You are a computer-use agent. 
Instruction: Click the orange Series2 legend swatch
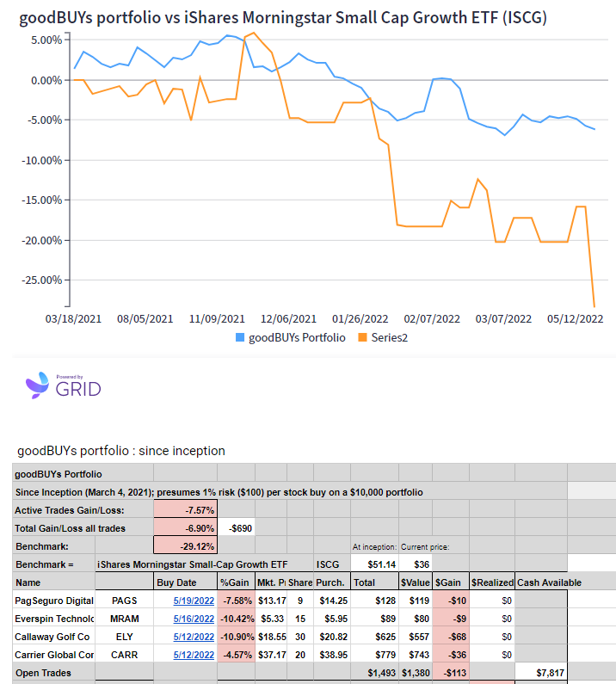[362, 337]
